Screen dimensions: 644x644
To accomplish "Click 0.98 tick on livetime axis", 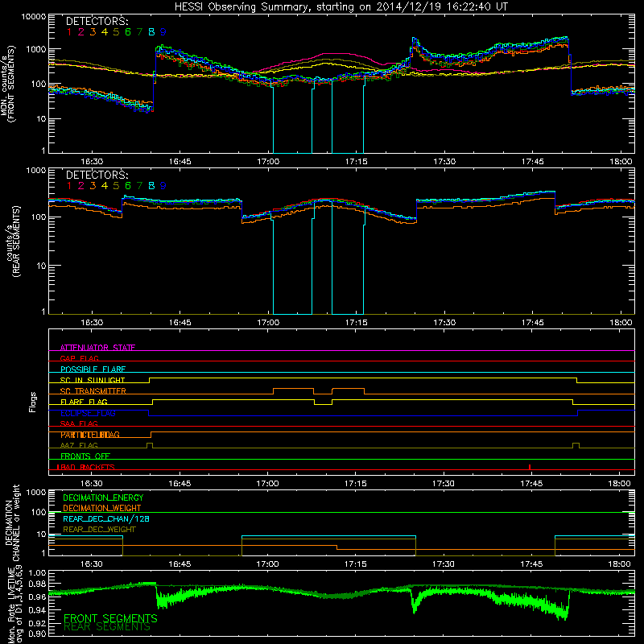I will 38,584.
